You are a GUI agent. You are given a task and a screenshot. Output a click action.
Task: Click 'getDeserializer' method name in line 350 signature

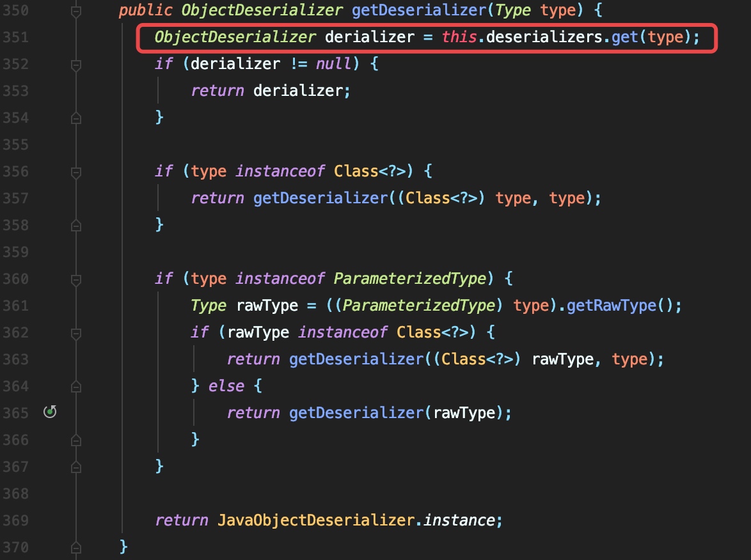[x=420, y=10]
